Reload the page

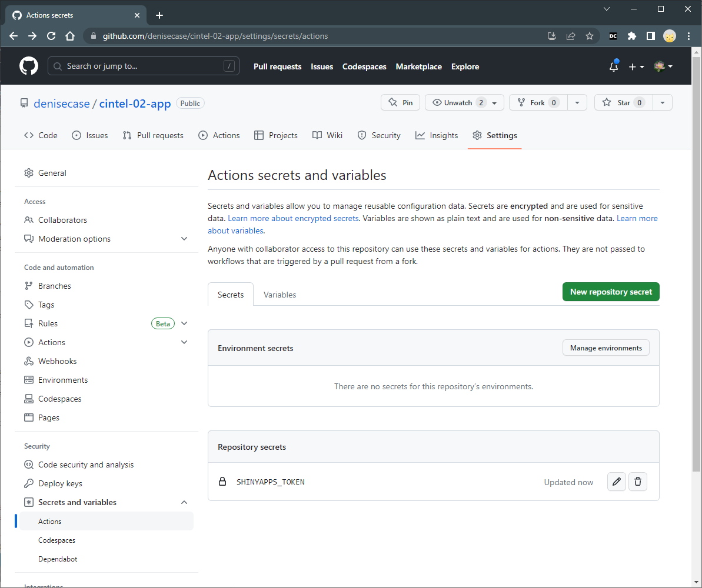pos(51,36)
